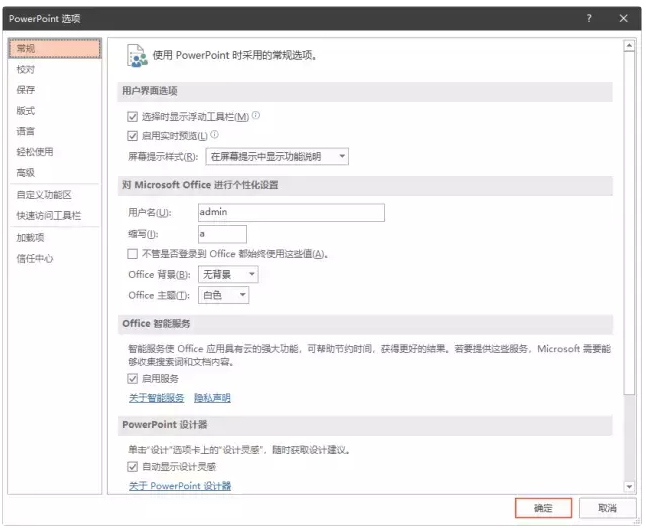Image resolution: width=646 pixels, height=528 pixels.
Task: Enable 不管是否登录到 Office 都始终使用这些值 checkbox
Action: point(132,254)
